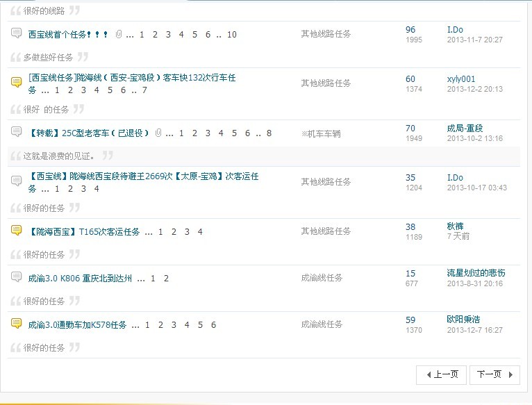View author profile xyly001
Viewport: 532px width, 405px height.
click(461, 79)
